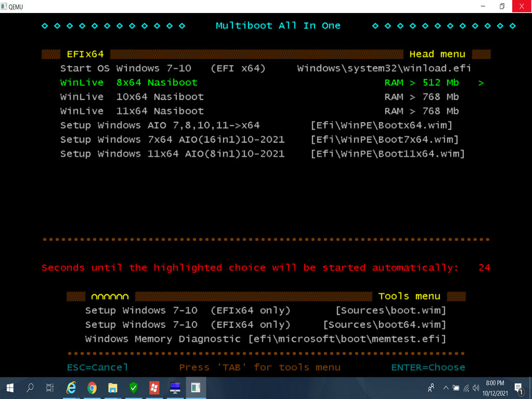
Task: Select WinLive 10x64 Nasiboot entry
Action: pos(260,97)
